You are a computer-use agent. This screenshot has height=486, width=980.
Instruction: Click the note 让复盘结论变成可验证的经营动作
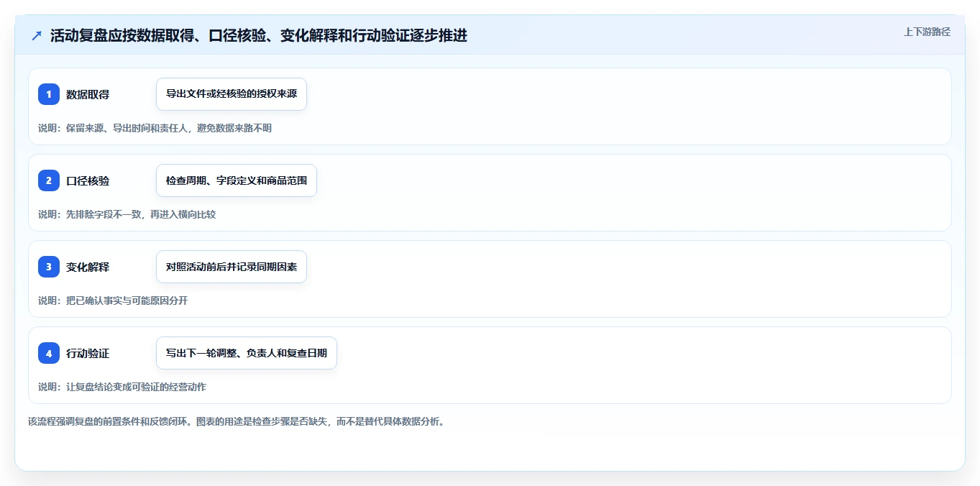tap(122, 387)
